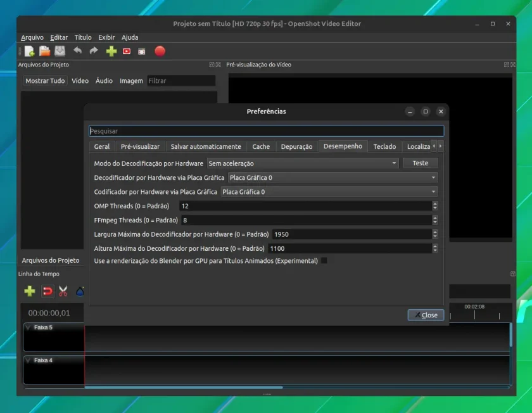Open Decodificador por Hardware Placa Gráfica dropdown
The width and height of the screenshot is (532, 413).
click(x=333, y=177)
